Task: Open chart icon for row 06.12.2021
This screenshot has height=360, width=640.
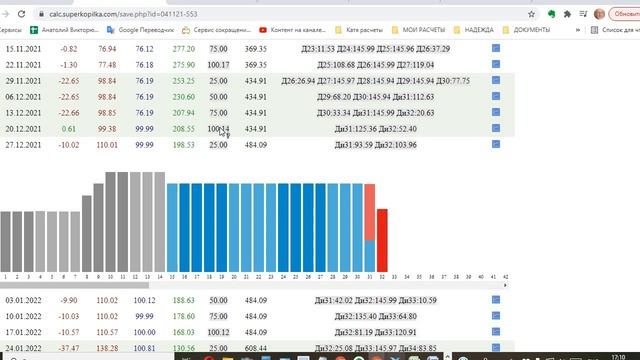Action: (x=496, y=96)
